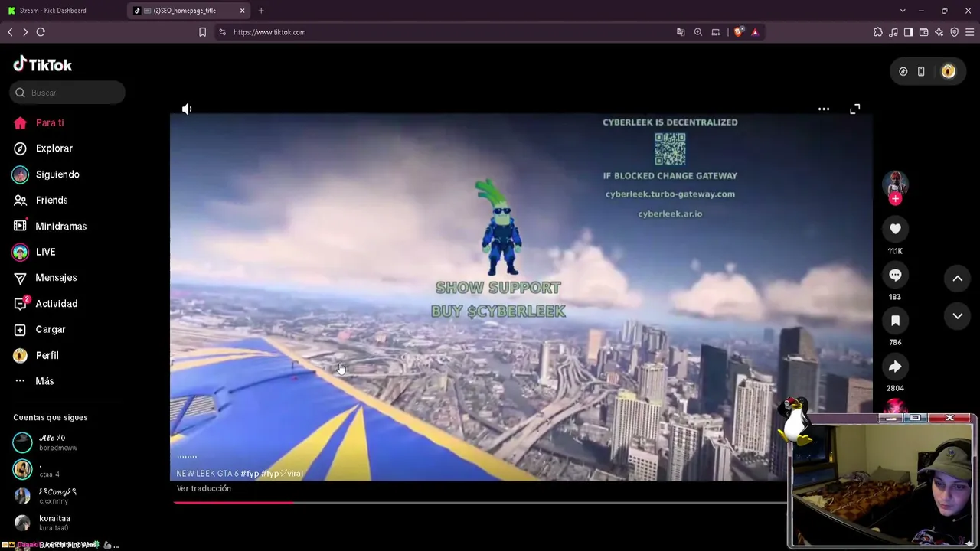Click Ver traducción under the caption
The width and height of the screenshot is (980, 551).
pyautogui.click(x=204, y=488)
